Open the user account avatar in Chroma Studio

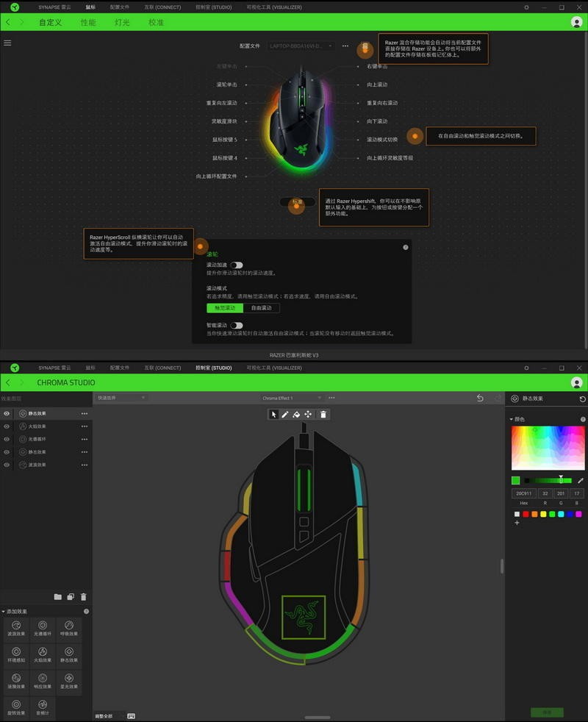click(x=576, y=382)
